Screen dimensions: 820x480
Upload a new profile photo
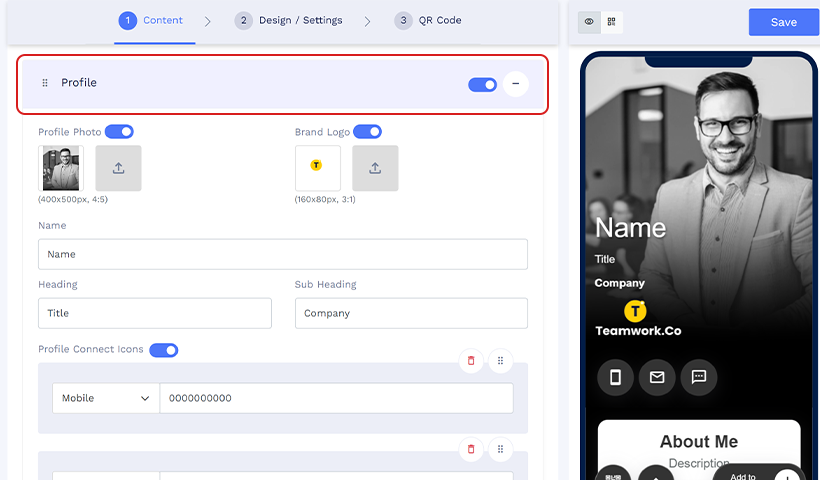118,168
